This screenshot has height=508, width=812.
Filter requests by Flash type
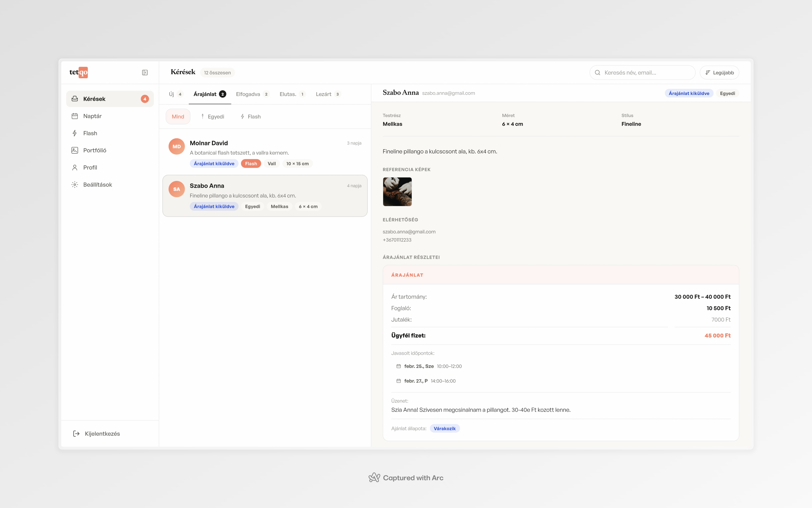(251, 117)
